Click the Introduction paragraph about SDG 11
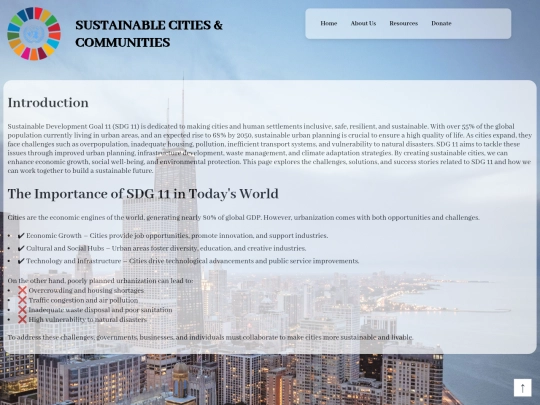 click(270, 148)
